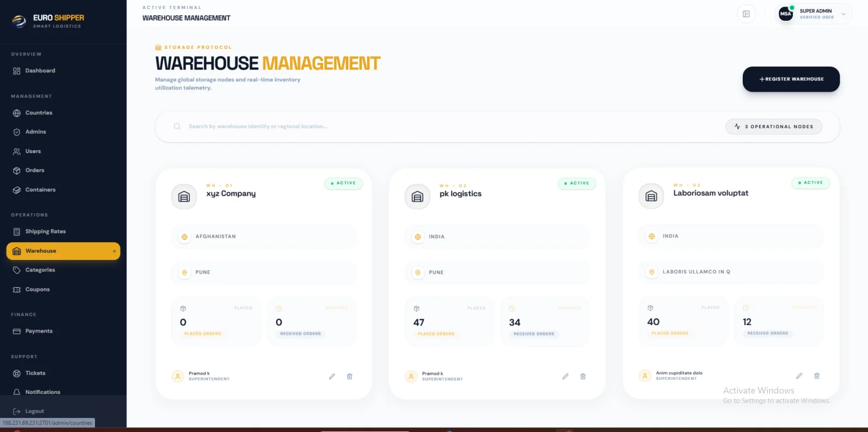Delete the Laboriosam voluptat warehouse
This screenshot has height=432, width=868.
(817, 376)
